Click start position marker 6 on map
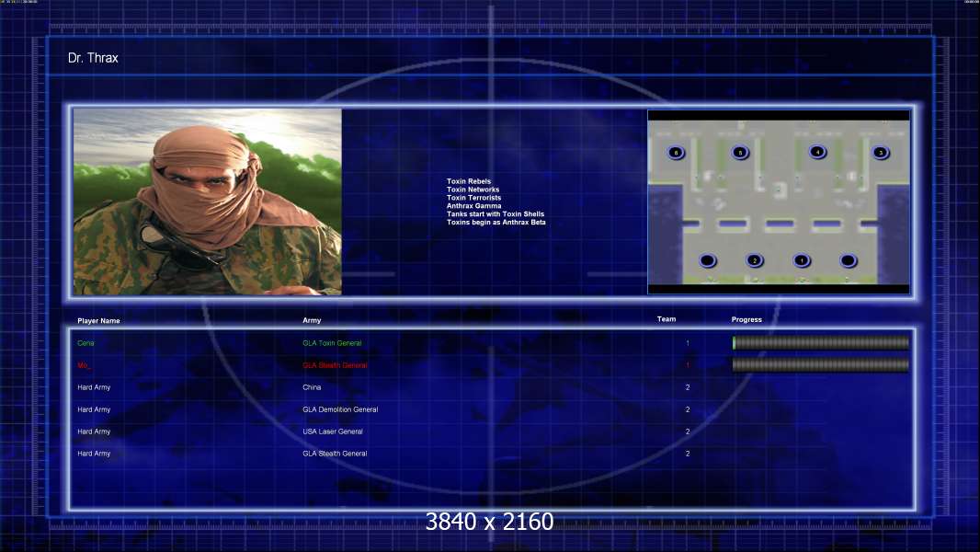980x552 pixels. coord(676,153)
